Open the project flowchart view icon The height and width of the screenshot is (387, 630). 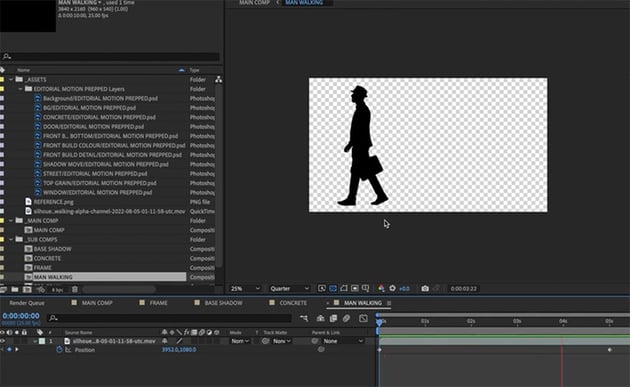click(x=219, y=80)
